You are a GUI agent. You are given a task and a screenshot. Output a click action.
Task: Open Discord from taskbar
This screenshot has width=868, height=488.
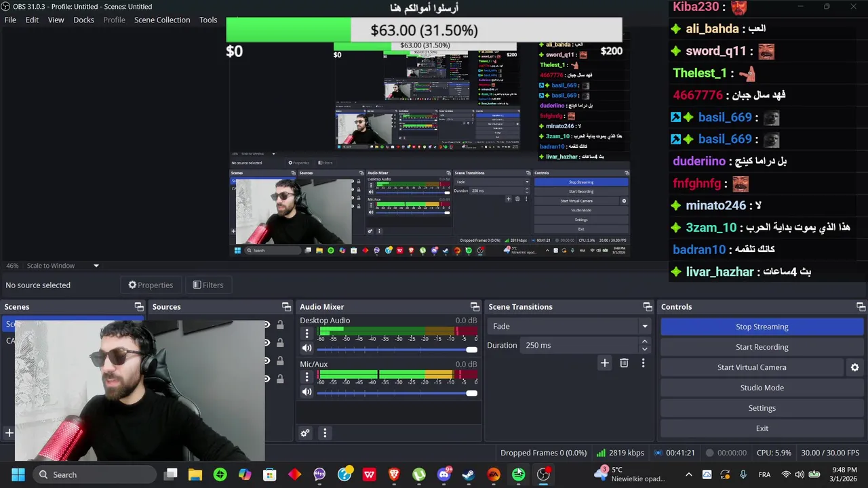pyautogui.click(x=444, y=474)
